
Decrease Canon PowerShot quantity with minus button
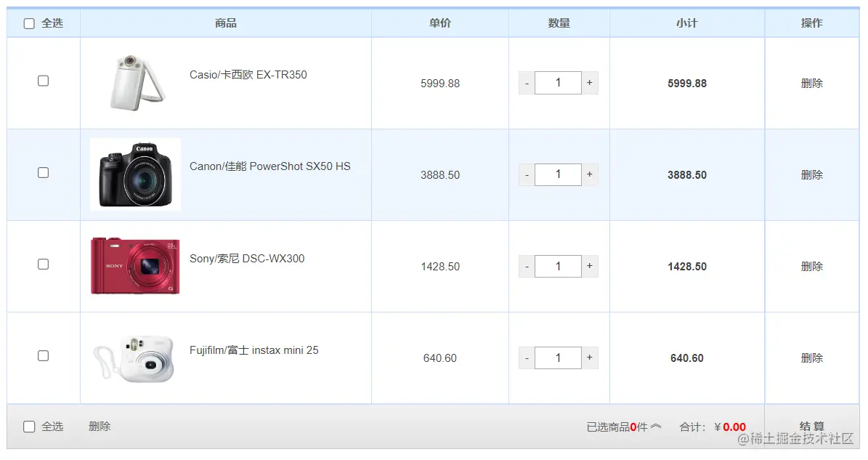(526, 174)
